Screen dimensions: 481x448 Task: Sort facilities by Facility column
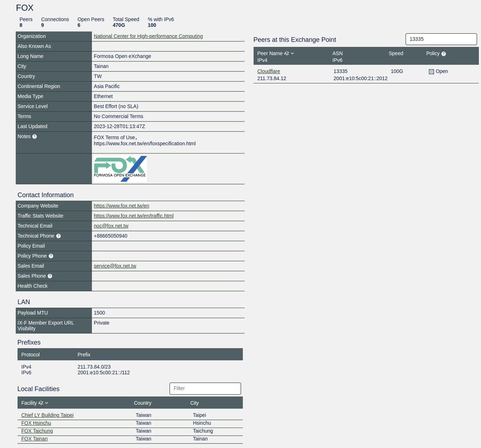[34, 403]
